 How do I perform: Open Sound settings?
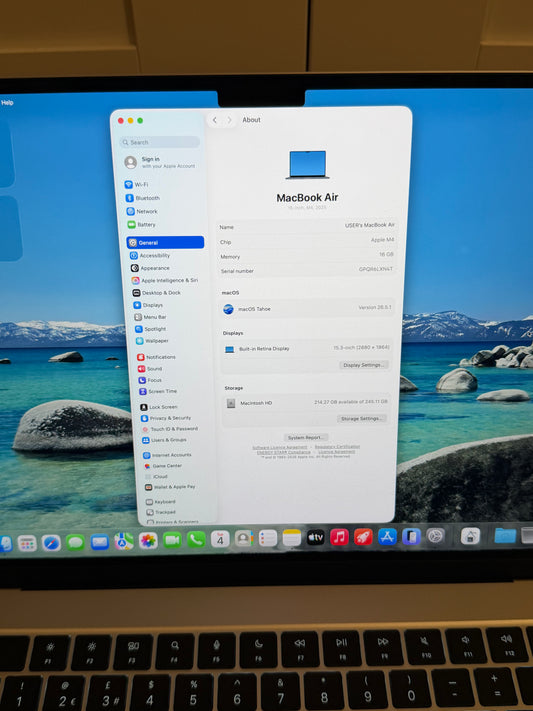(150, 369)
